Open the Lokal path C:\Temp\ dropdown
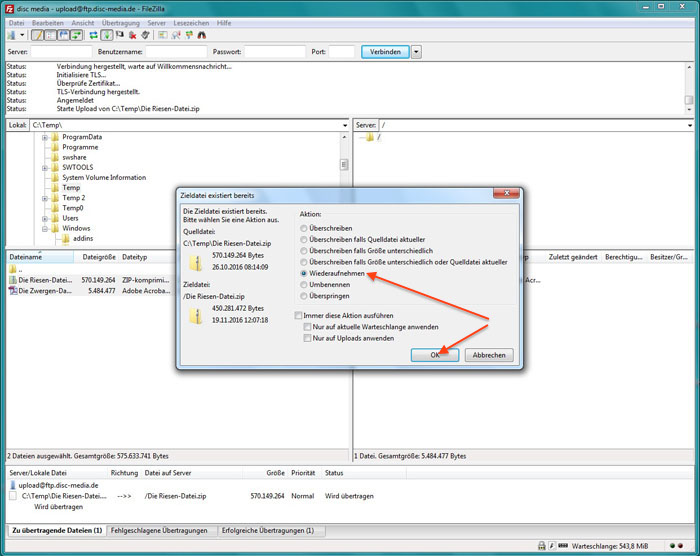 click(345, 125)
